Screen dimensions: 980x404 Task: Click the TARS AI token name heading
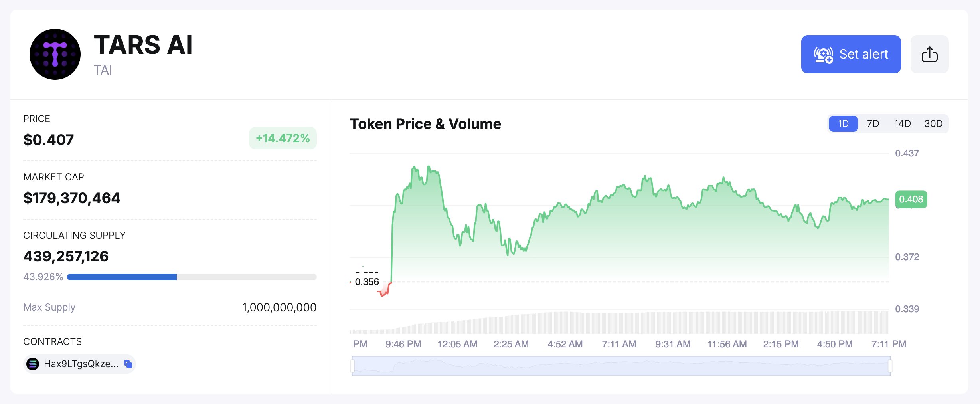point(143,45)
